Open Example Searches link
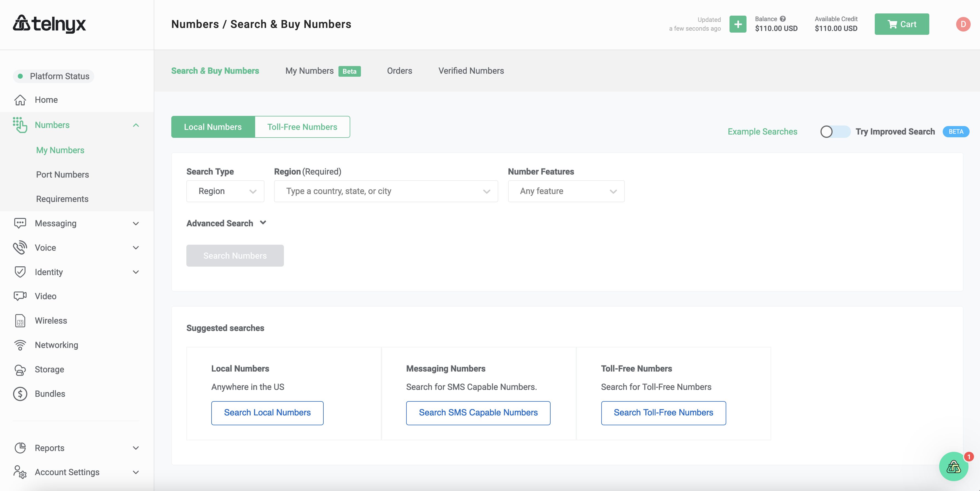Image resolution: width=980 pixels, height=491 pixels. coord(762,132)
